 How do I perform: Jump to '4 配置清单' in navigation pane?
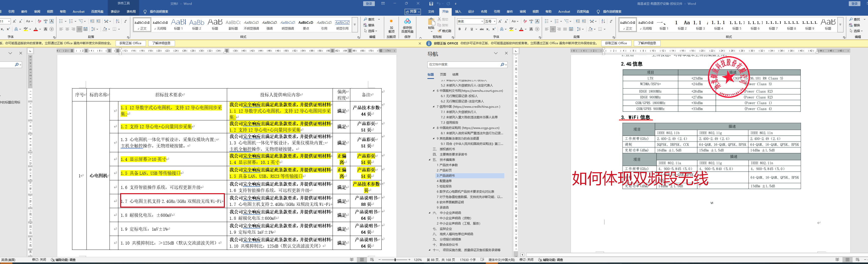point(444,181)
